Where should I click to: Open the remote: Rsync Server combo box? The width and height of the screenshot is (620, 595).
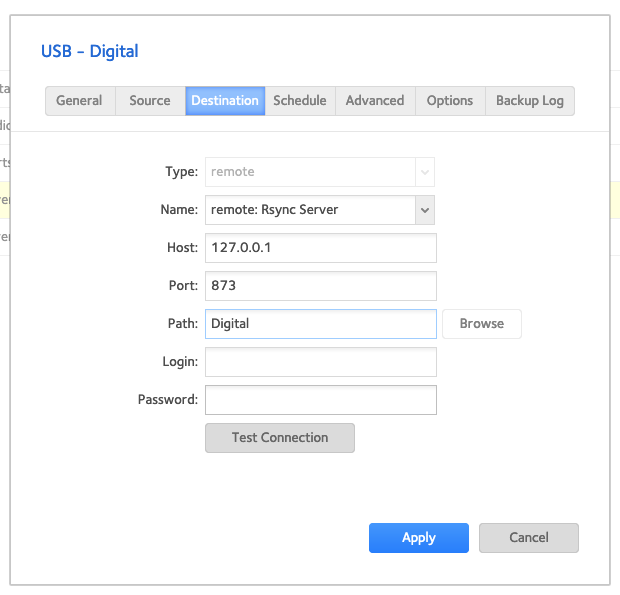pyautogui.click(x=310, y=210)
